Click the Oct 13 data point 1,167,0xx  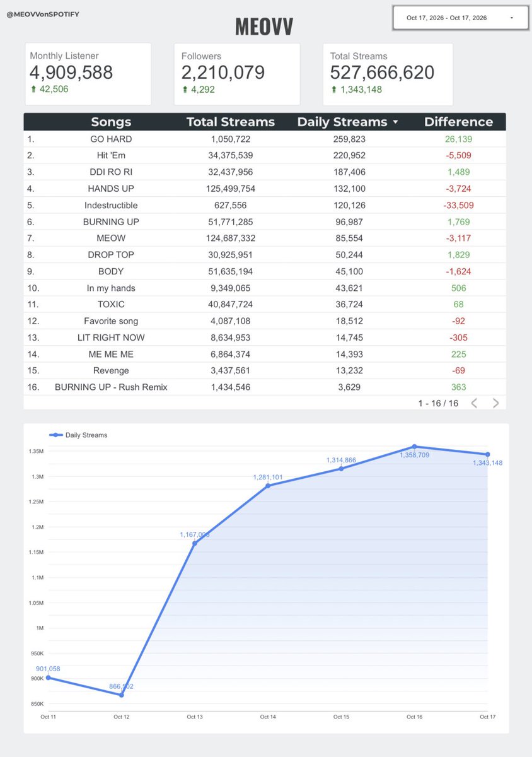(194, 543)
